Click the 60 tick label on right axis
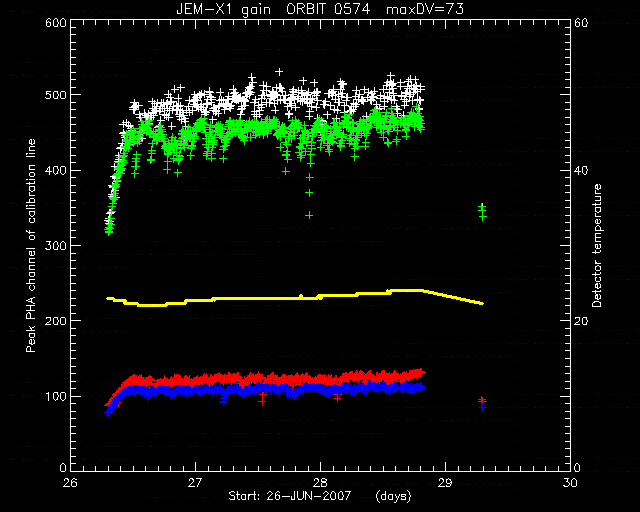640x512 pixels. [581, 23]
